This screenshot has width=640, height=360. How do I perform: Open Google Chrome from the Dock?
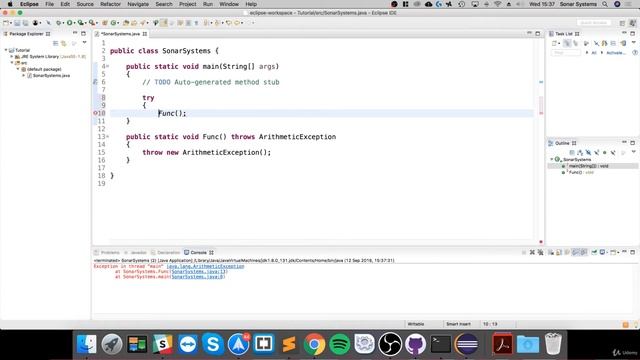[314, 344]
